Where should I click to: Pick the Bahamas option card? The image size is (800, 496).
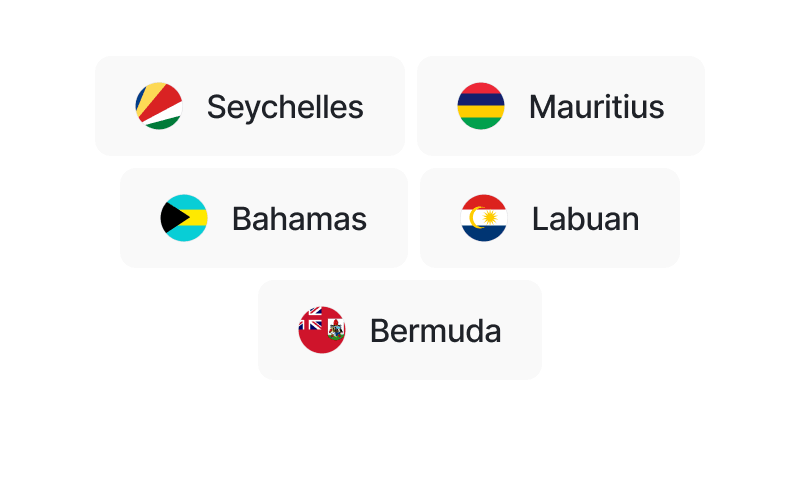[x=264, y=218]
